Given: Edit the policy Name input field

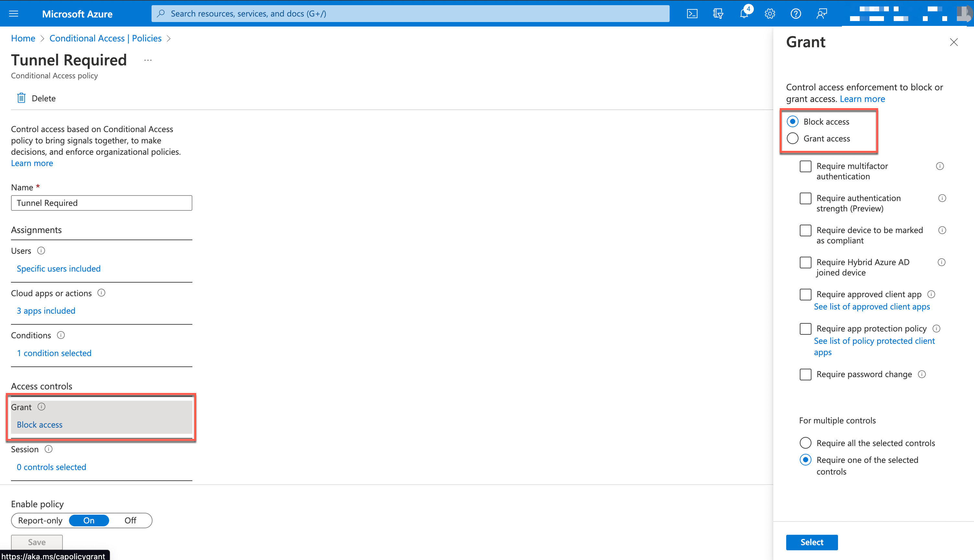Looking at the screenshot, I should (x=101, y=203).
